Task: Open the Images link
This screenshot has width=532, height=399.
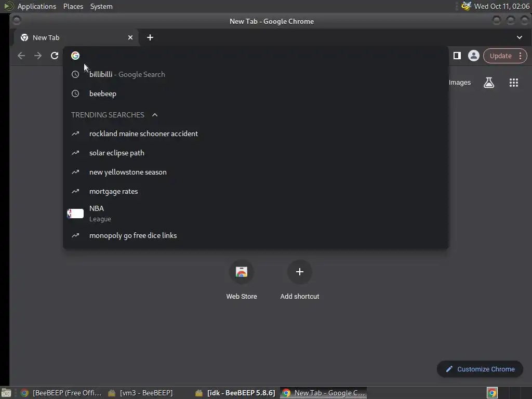Action: [x=459, y=83]
